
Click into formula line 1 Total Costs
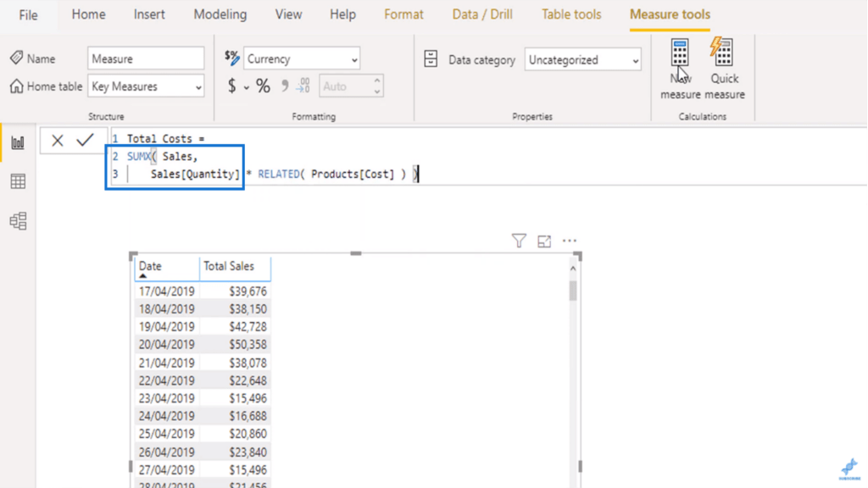(165, 138)
